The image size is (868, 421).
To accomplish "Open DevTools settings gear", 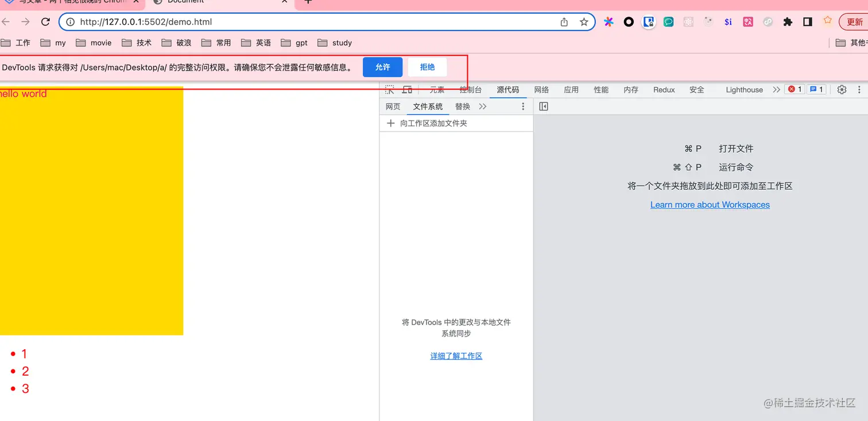I will [x=842, y=90].
